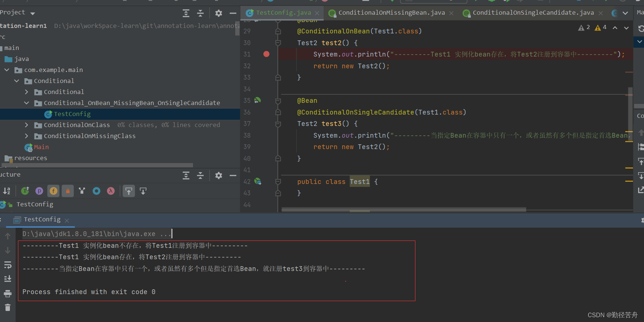Show hidden editor tabs dropdown
Viewport: 644px width, 322px height.
[x=625, y=13]
